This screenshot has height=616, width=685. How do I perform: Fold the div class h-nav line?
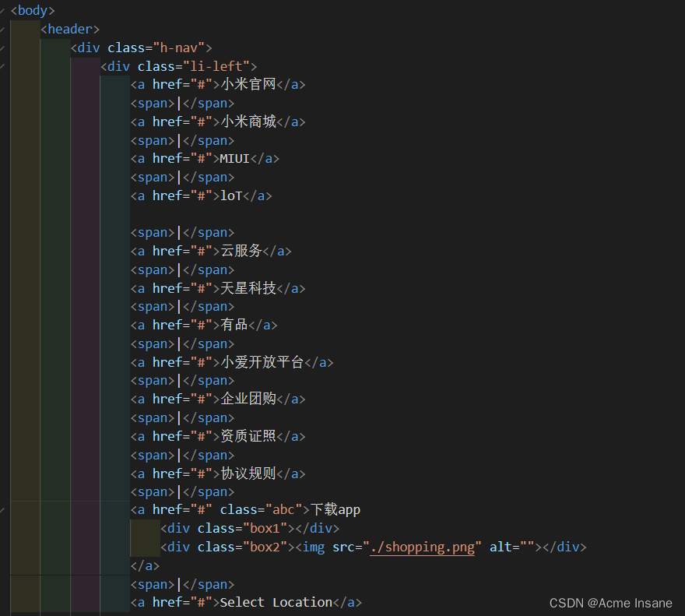(x=2, y=48)
